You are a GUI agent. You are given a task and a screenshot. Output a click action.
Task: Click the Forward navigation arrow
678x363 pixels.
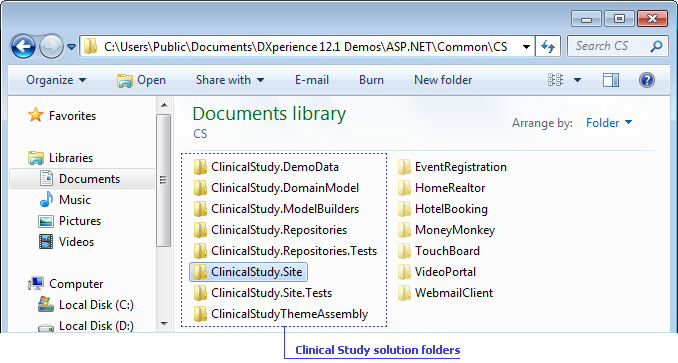[x=51, y=46]
